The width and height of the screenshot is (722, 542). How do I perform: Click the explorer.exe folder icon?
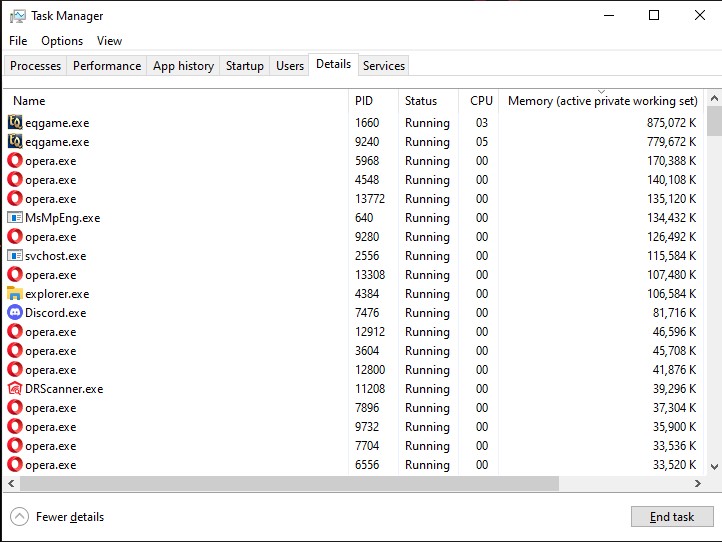pos(15,294)
